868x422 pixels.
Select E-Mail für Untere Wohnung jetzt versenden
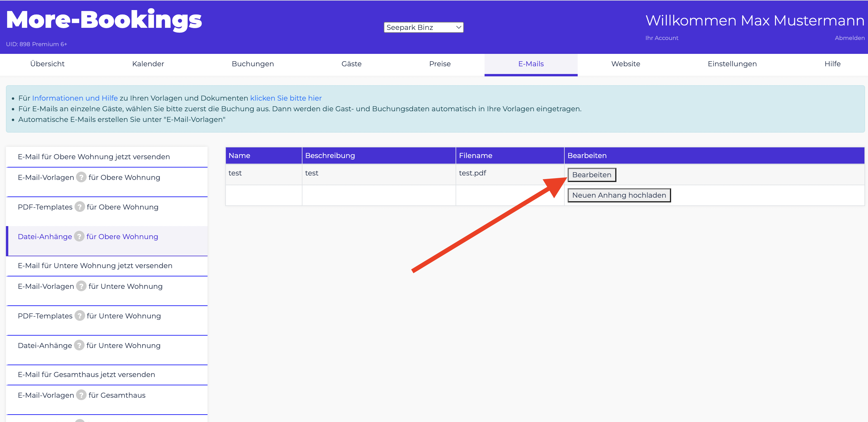pos(107,266)
